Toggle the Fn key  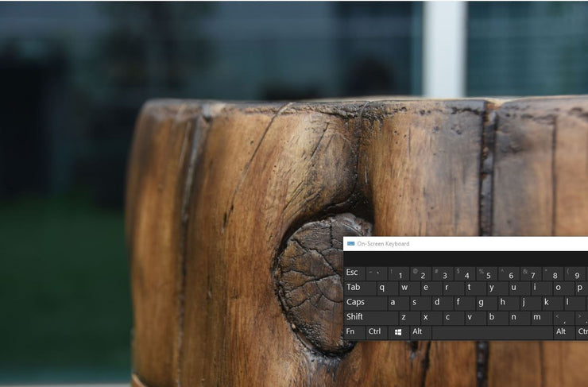pyautogui.click(x=354, y=331)
